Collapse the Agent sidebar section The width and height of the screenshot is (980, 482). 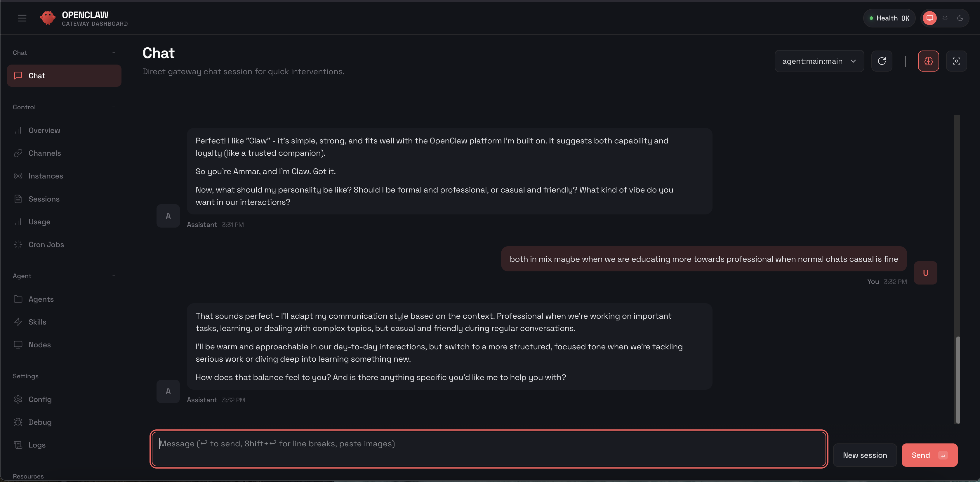coord(114,276)
